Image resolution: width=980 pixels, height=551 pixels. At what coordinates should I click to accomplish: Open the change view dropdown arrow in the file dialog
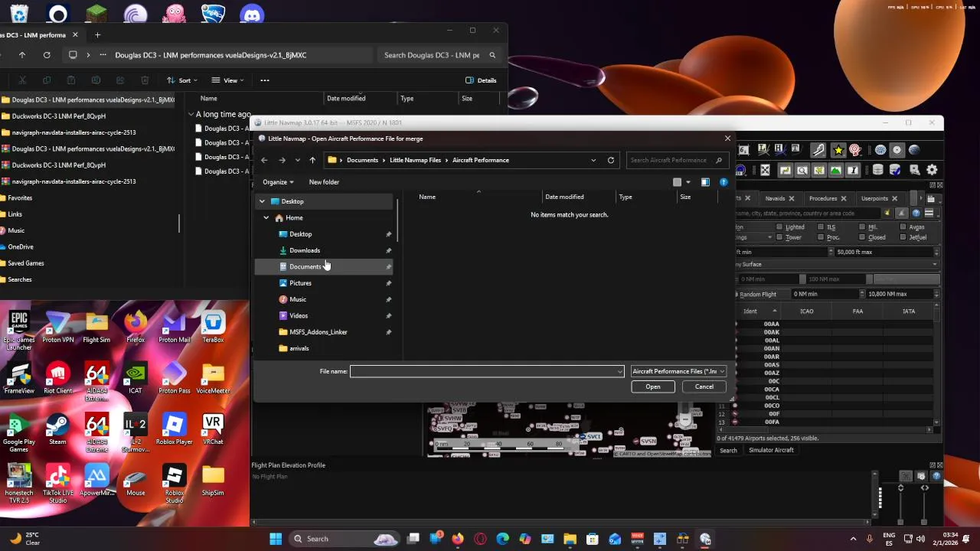pos(688,182)
